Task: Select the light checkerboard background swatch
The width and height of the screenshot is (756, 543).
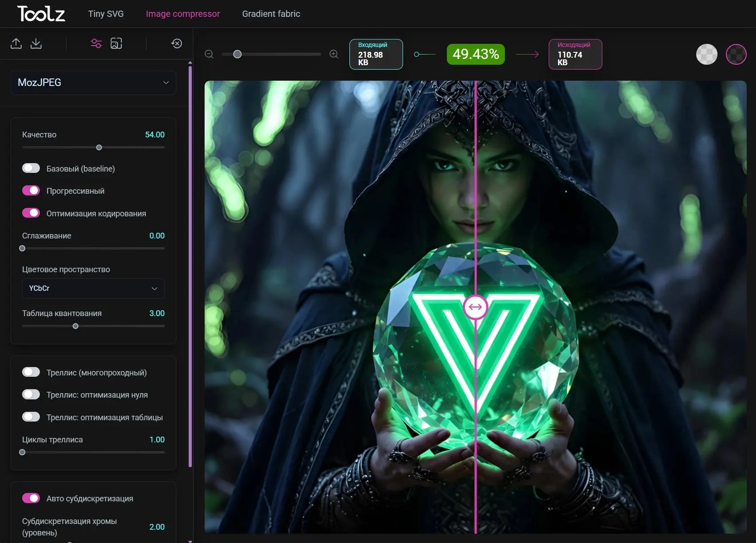Action: coord(707,55)
